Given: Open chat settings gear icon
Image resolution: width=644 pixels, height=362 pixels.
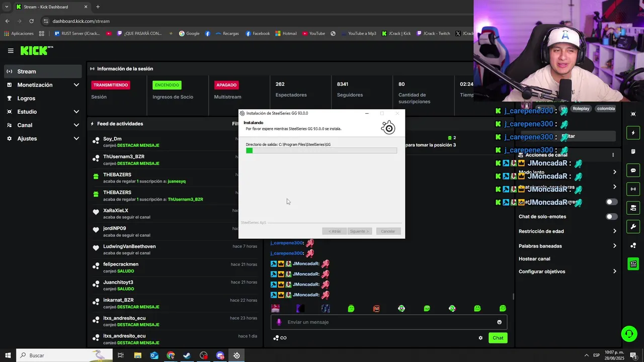Looking at the screenshot, I should pyautogui.click(x=480, y=338).
